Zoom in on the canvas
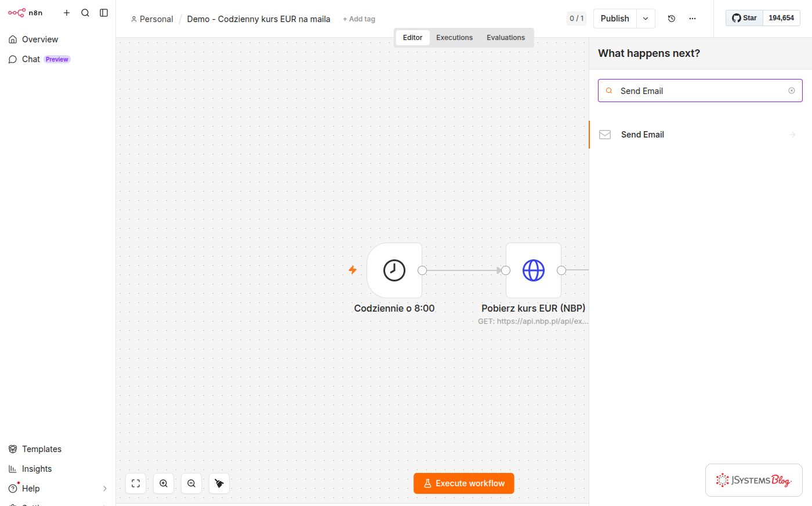This screenshot has width=812, height=506. (x=164, y=483)
